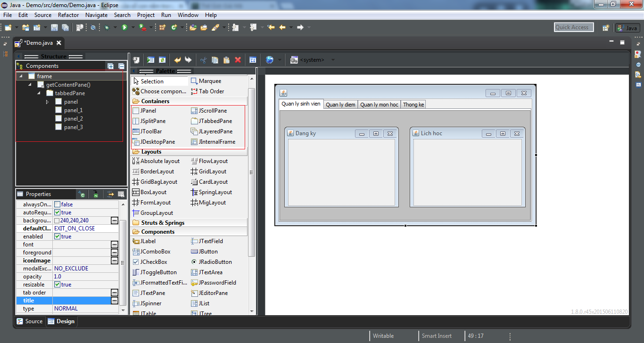Open the title property ellipsis button
Image resolution: width=644 pixels, height=343 pixels.
coord(115,301)
